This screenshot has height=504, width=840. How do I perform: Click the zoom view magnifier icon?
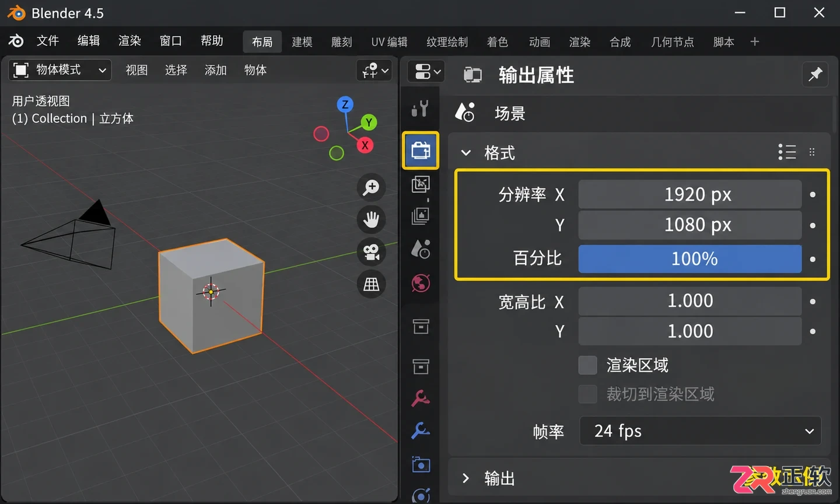coord(372,187)
